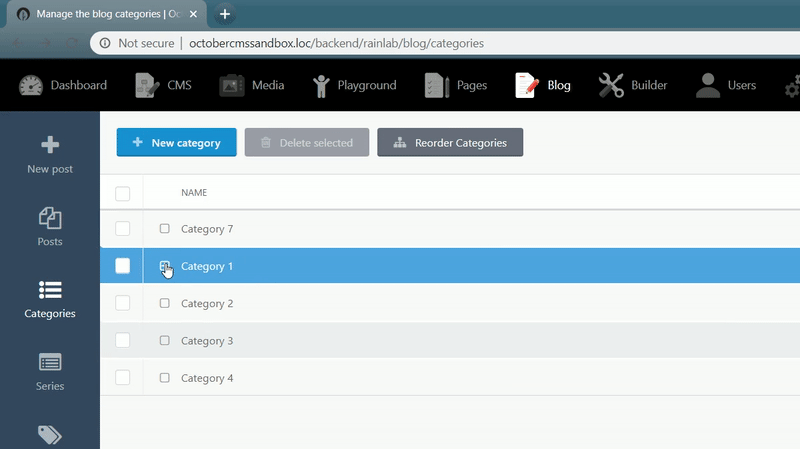Expand the small box next to Category 7

pyautogui.click(x=164, y=228)
